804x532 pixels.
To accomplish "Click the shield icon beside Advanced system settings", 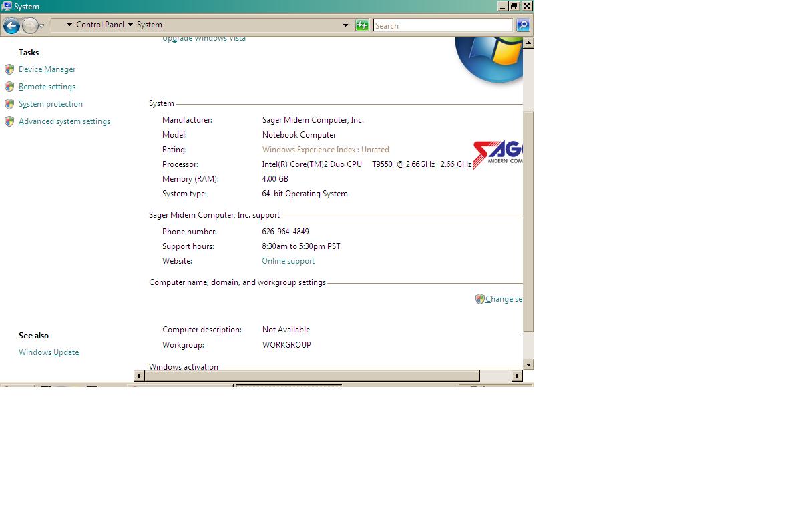I will point(9,121).
